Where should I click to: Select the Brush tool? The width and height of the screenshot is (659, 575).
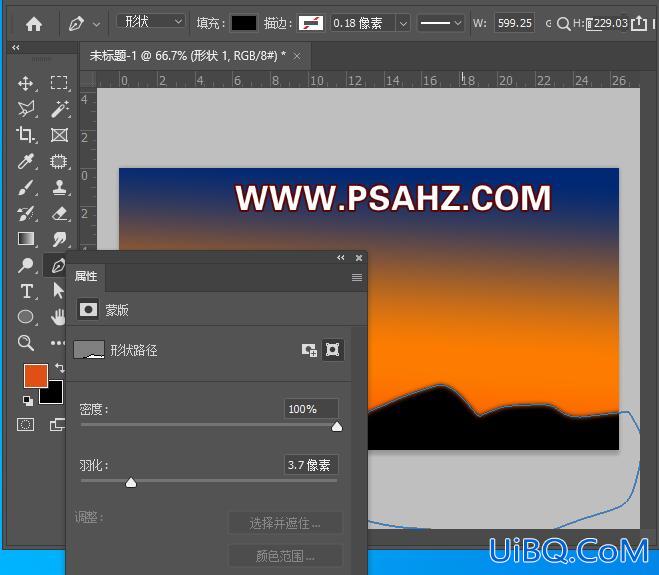click(x=26, y=187)
